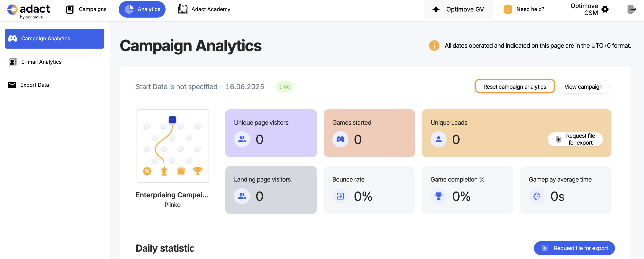The width and height of the screenshot is (644, 259).
Task: Click the file icon in the blue export button
Action: 545,248
